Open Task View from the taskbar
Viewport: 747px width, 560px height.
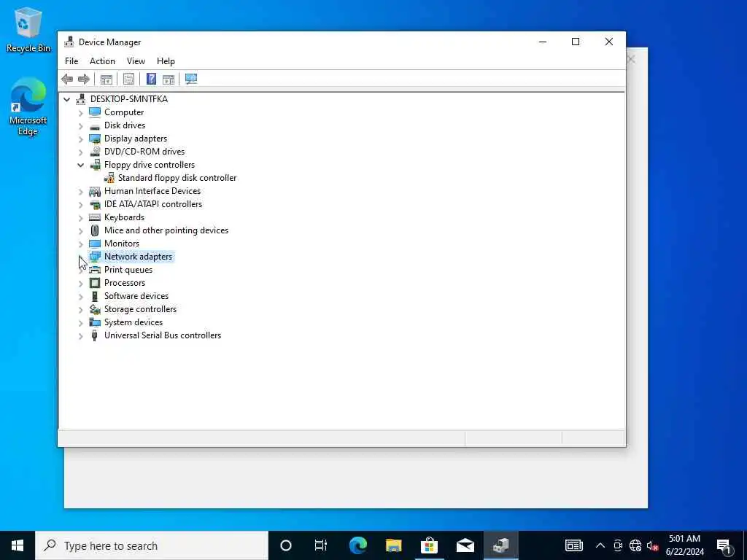[x=321, y=545]
